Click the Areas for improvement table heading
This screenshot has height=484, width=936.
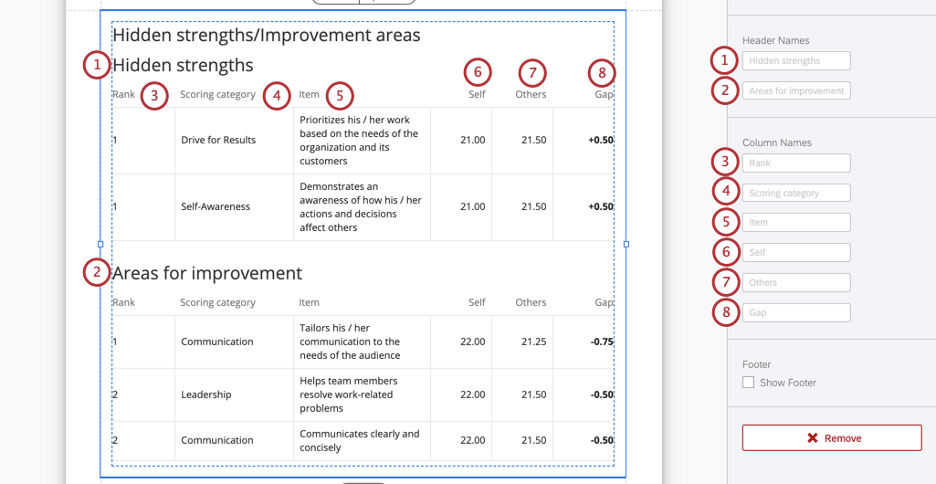click(x=207, y=273)
